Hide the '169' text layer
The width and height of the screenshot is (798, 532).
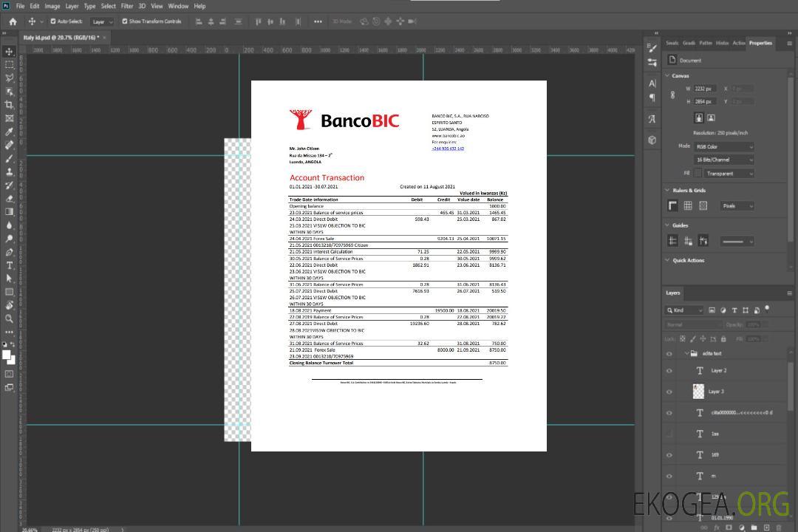coord(669,455)
